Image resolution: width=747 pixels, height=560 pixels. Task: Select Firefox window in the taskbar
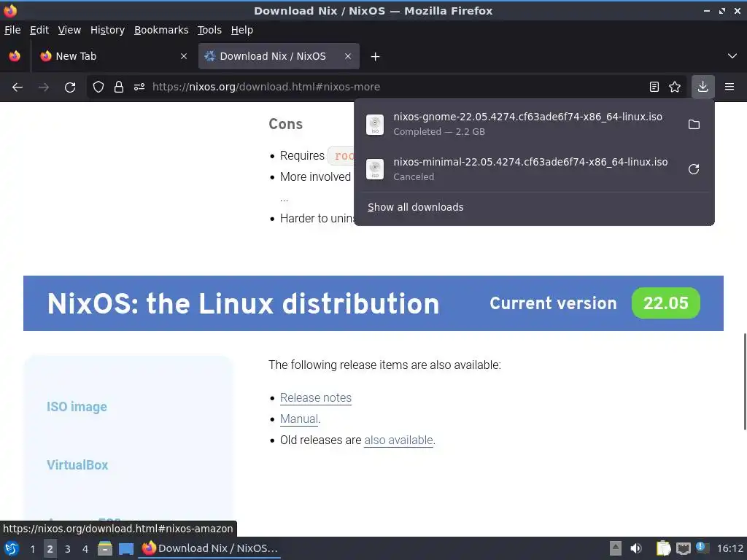tap(209, 548)
